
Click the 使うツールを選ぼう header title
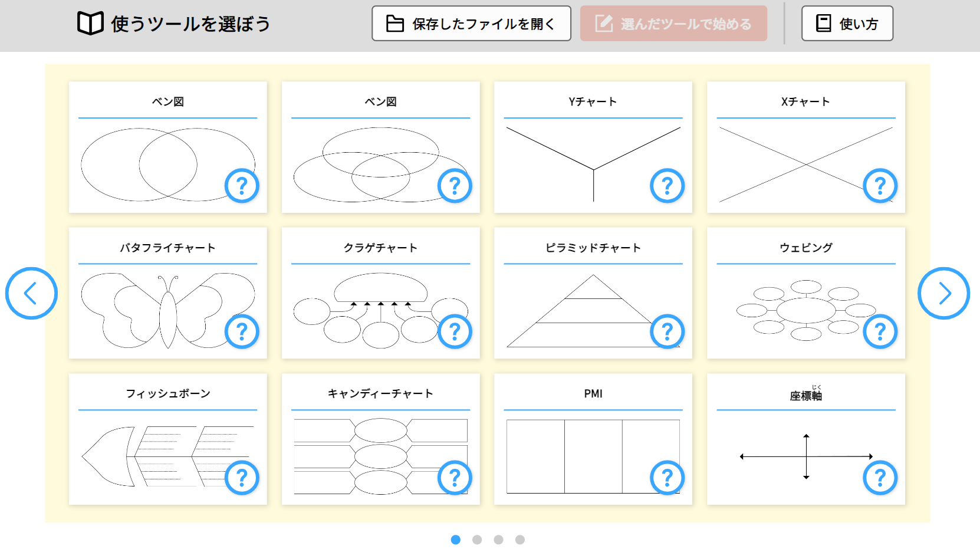(x=190, y=24)
